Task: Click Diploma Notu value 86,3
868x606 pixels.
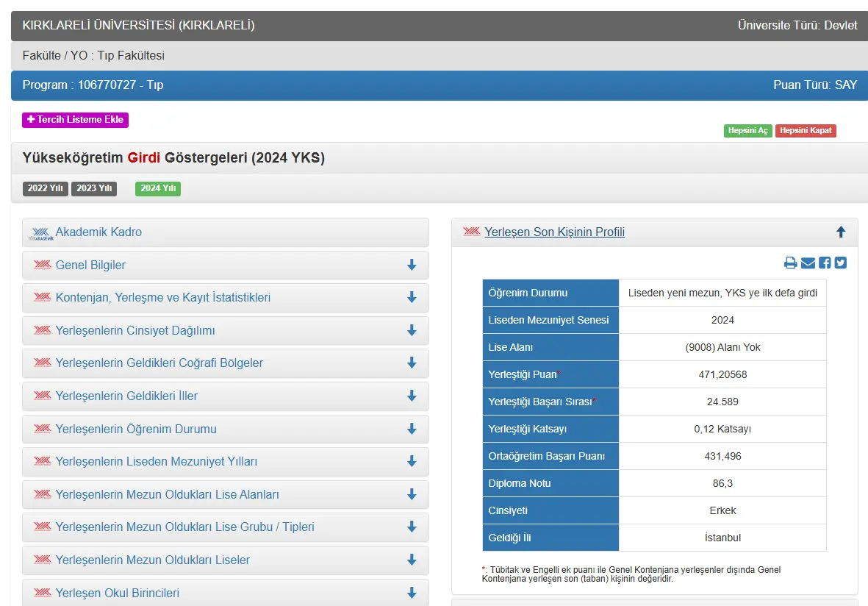Action: tap(722, 483)
